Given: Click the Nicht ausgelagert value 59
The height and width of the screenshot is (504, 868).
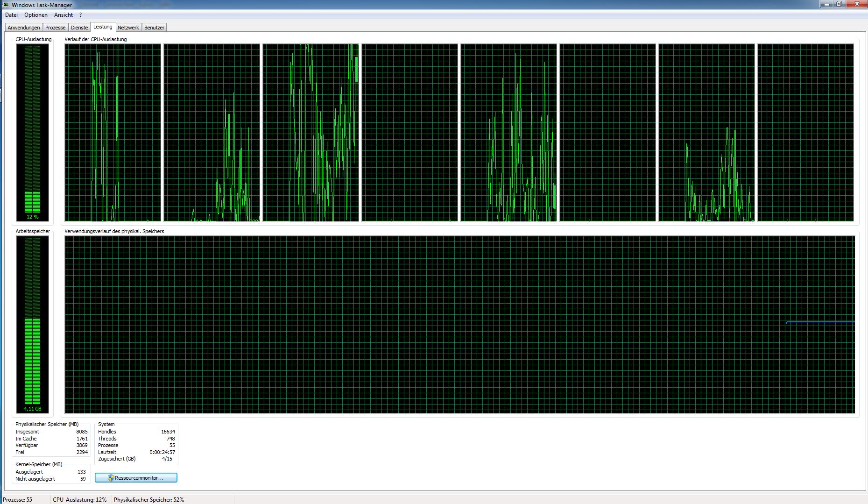Looking at the screenshot, I should point(83,479).
